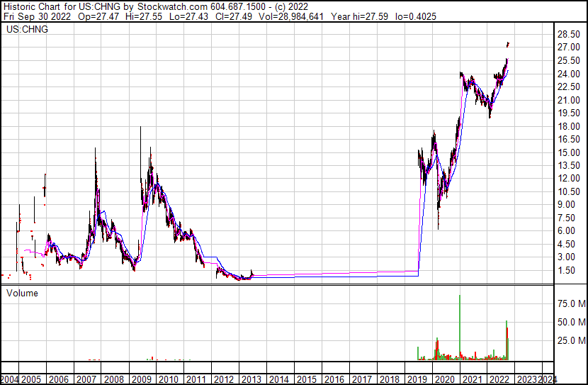Click the 12.00 price axis label
The width and height of the screenshot is (588, 385).
coord(569,178)
